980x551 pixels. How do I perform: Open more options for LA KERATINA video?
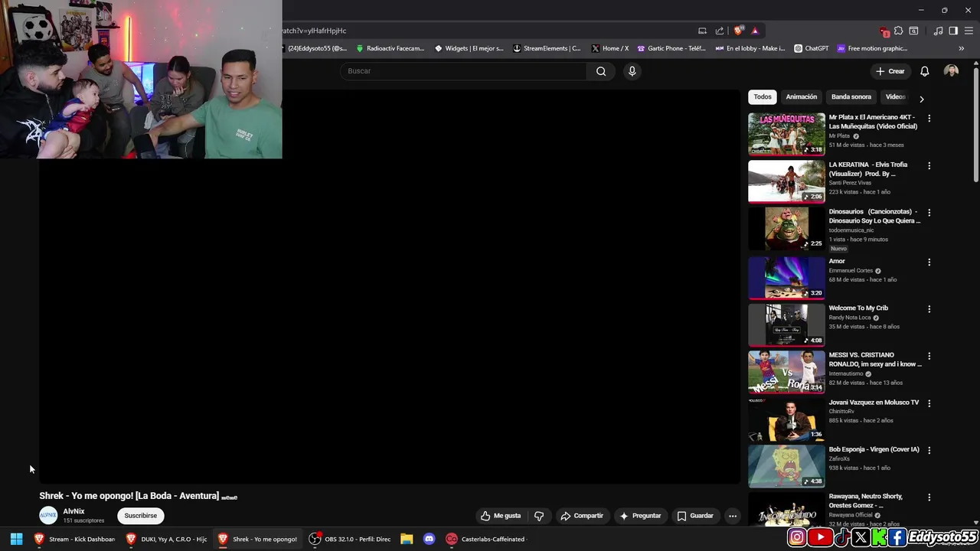(x=929, y=166)
